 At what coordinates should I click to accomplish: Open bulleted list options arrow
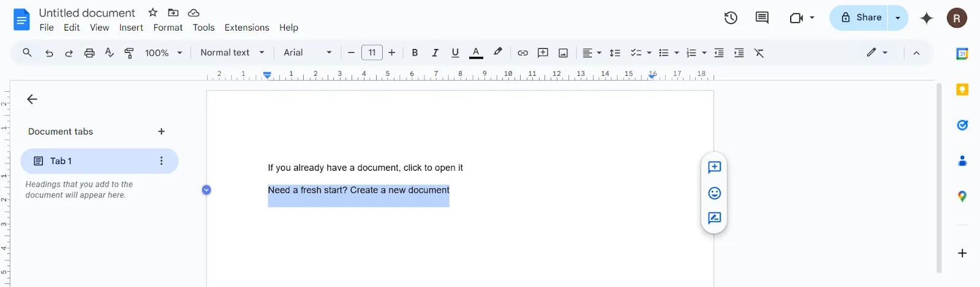tap(677, 53)
